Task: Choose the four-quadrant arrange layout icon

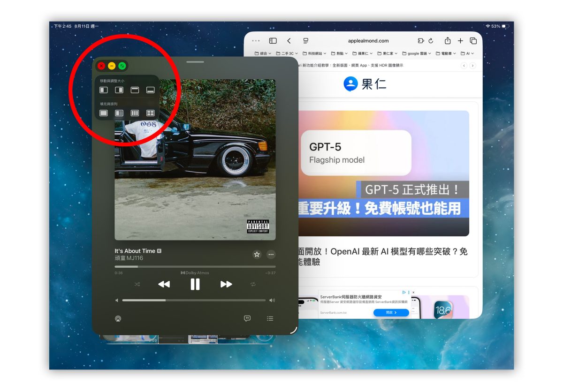Action: click(x=150, y=113)
